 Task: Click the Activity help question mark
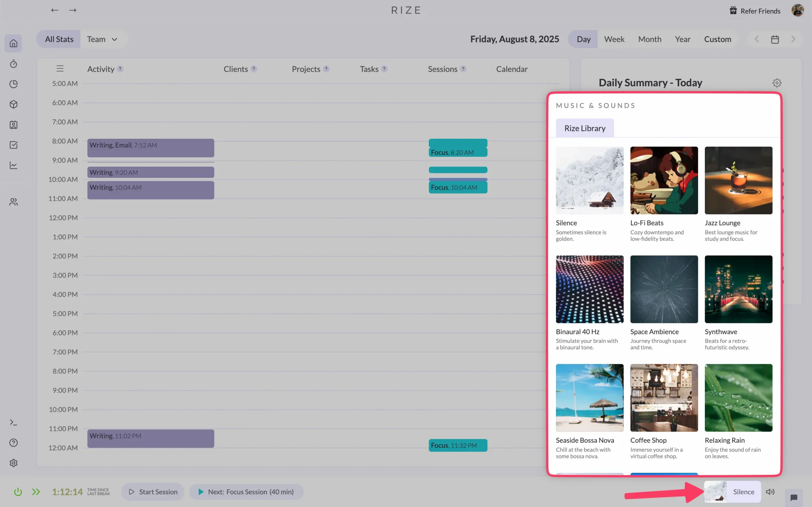click(120, 69)
